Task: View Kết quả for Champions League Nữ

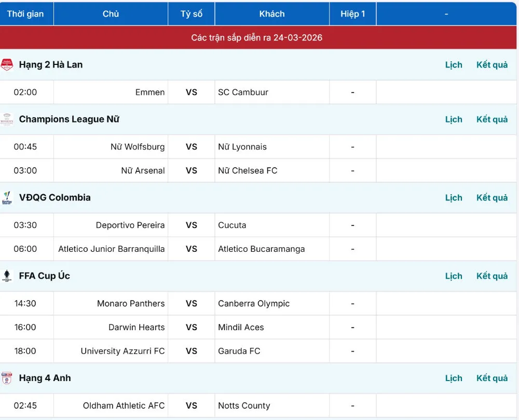Action: pyautogui.click(x=492, y=119)
